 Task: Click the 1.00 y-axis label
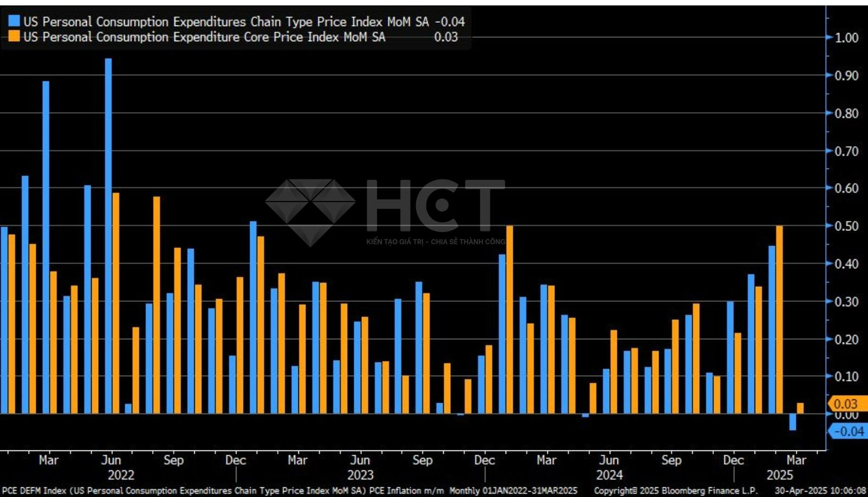point(846,38)
